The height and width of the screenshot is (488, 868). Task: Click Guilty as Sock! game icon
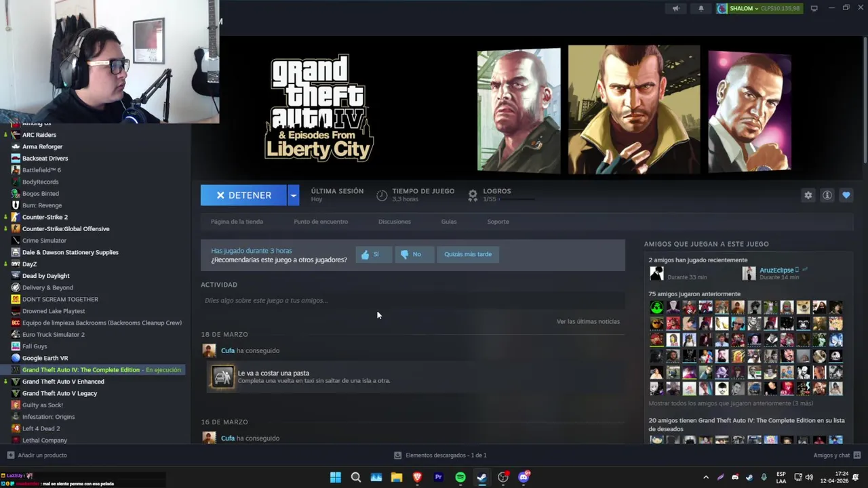point(16,405)
